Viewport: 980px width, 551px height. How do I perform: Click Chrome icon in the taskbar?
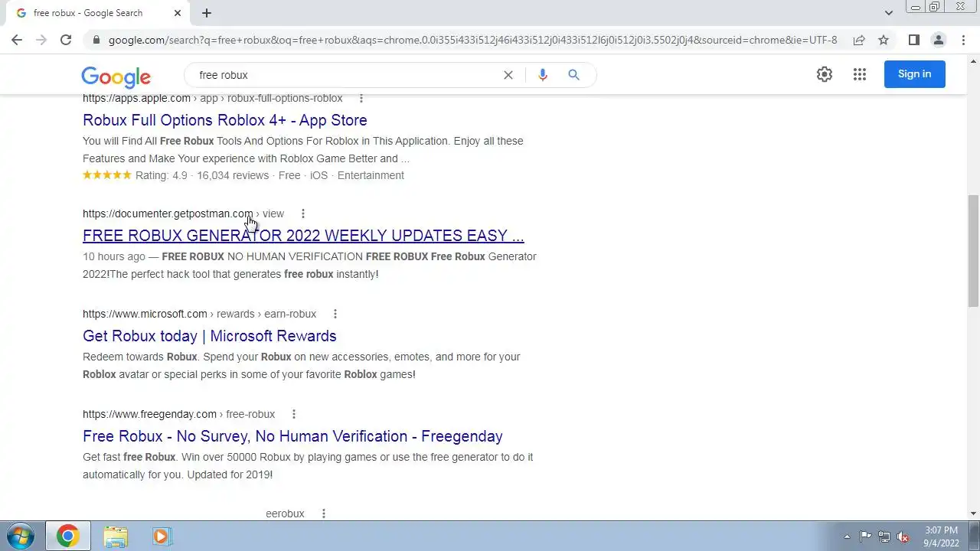67,536
